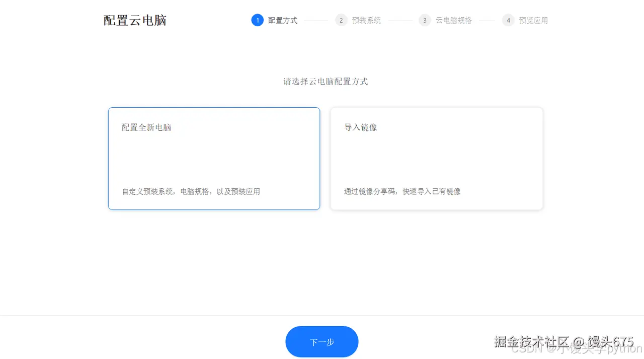Click the step 4 numbered circle icon
Image resolution: width=644 pixels, height=359 pixels.
(508, 20)
